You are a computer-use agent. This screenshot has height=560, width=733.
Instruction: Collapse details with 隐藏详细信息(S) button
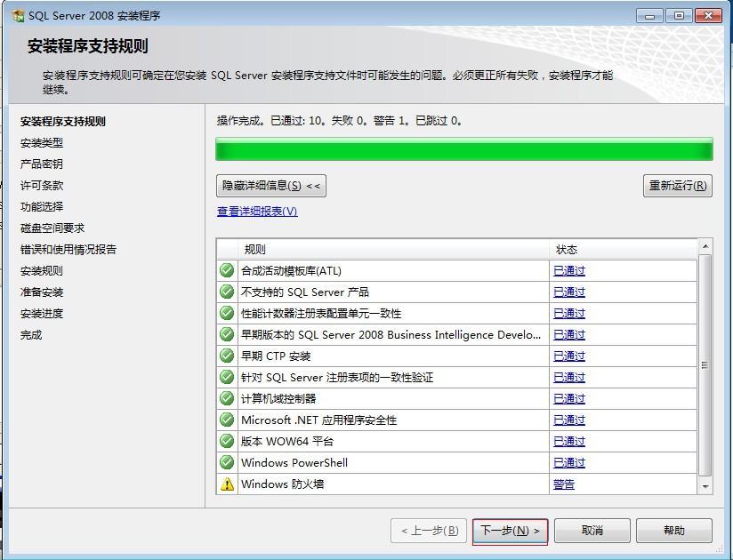click(x=271, y=186)
